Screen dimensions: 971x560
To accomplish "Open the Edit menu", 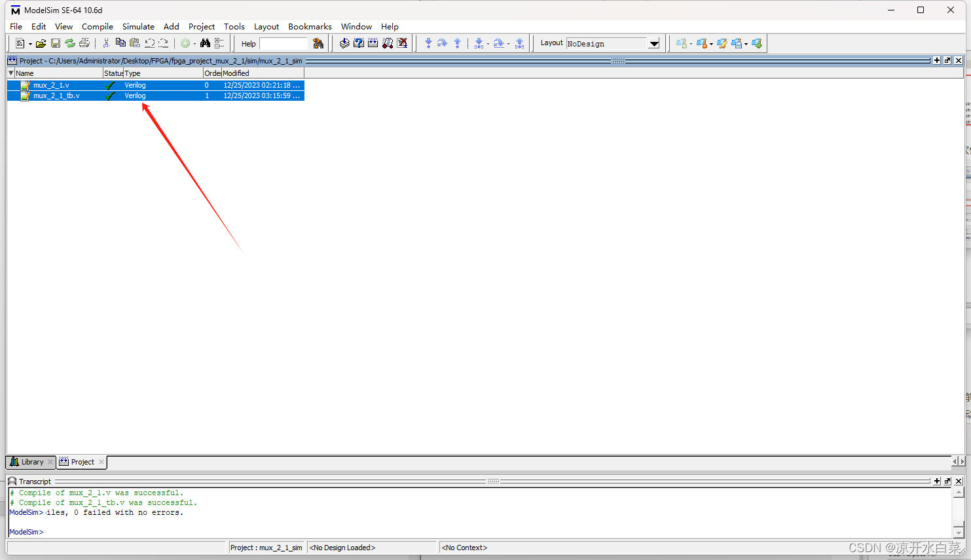I will [x=39, y=27].
